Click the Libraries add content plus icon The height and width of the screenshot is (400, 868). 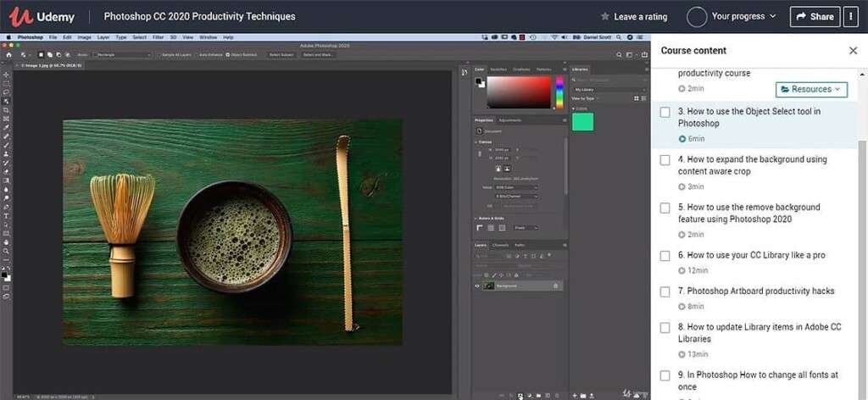coord(575,396)
